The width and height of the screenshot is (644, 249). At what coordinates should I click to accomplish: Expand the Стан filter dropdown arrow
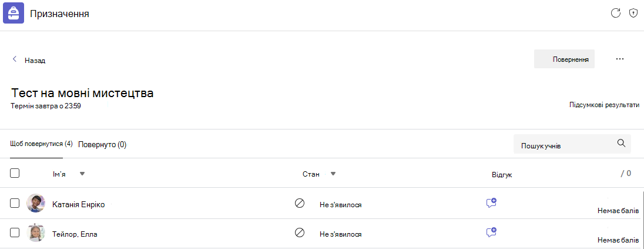pyautogui.click(x=333, y=174)
